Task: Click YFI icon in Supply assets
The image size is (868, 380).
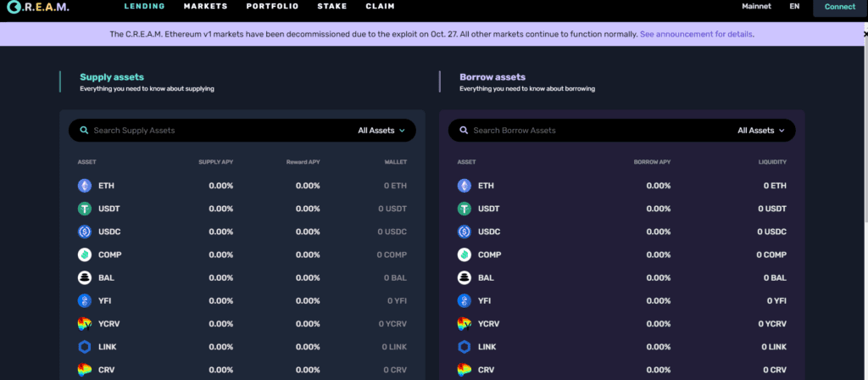Action: 84,301
